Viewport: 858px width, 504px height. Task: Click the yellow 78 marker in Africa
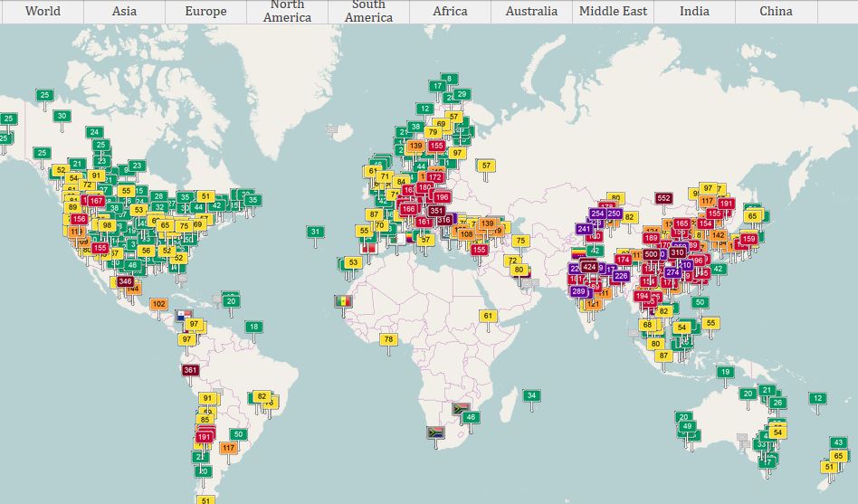pos(388,339)
